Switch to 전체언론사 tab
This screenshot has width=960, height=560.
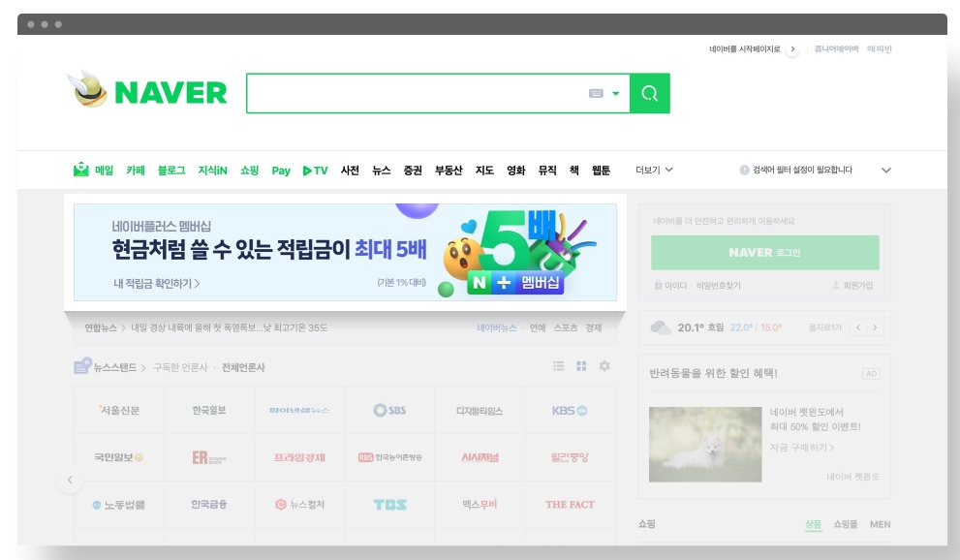(243, 367)
